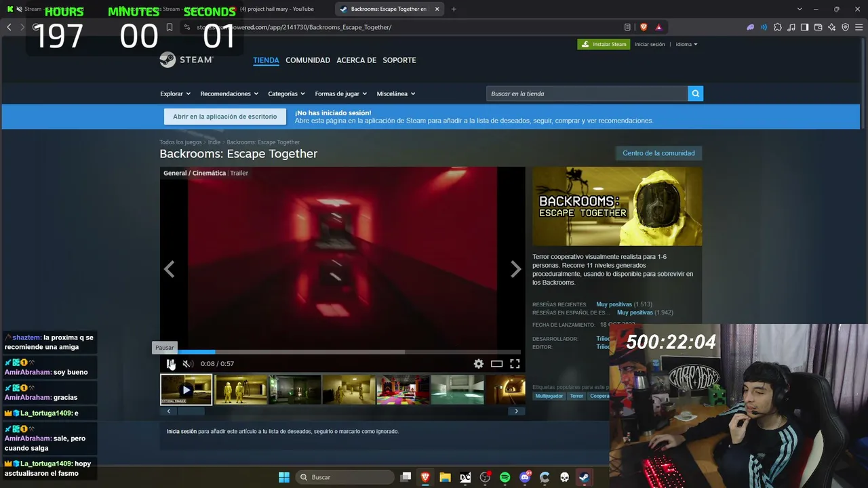
Task: Unmute the trailer audio
Action: tap(188, 364)
